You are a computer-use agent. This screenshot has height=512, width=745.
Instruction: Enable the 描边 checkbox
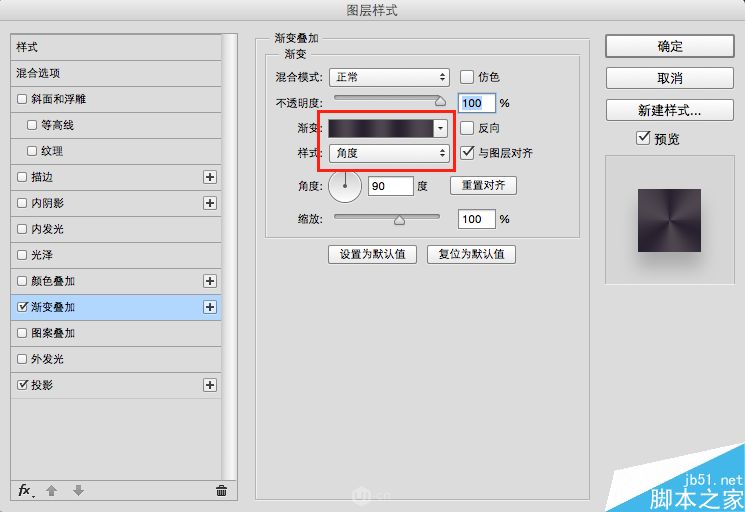22,177
